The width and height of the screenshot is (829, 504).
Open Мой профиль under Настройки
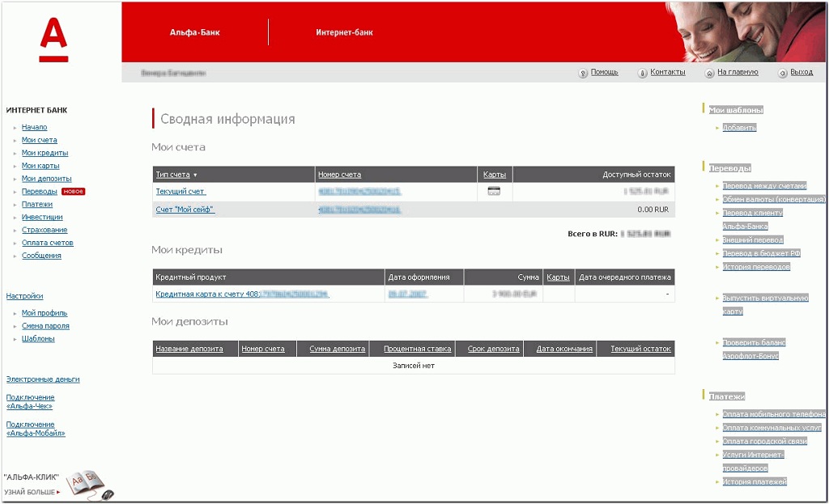[x=45, y=313]
